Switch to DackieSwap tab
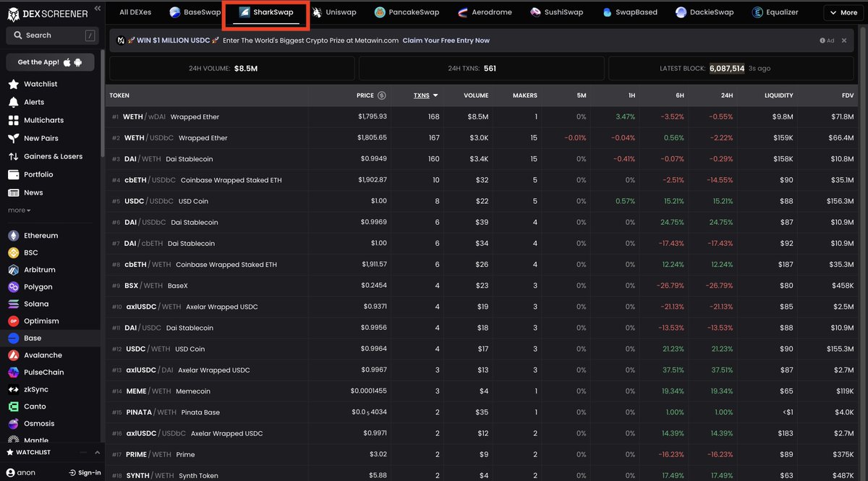This screenshot has width=868, height=481. (x=705, y=12)
